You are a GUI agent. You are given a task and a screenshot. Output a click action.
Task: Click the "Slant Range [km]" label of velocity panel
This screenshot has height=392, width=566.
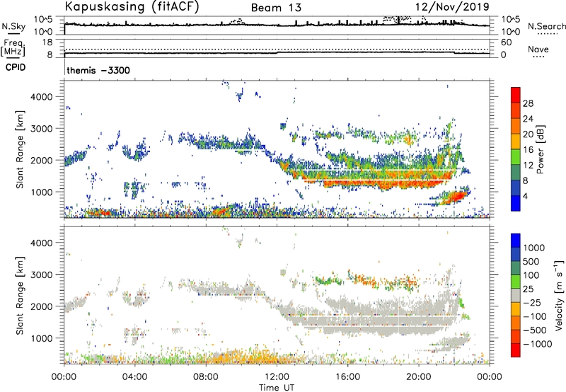(20, 296)
